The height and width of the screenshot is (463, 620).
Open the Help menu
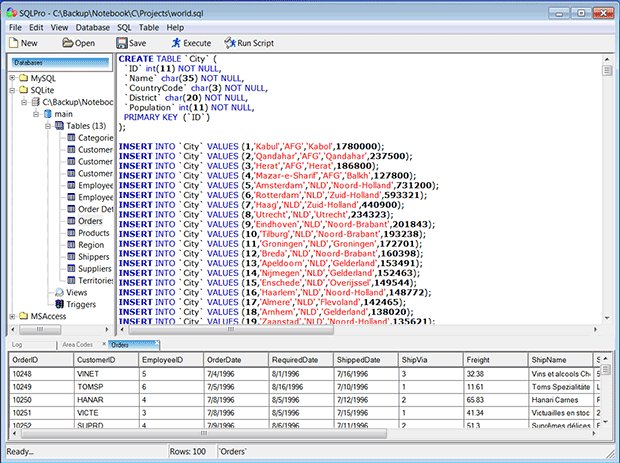pyautogui.click(x=175, y=28)
